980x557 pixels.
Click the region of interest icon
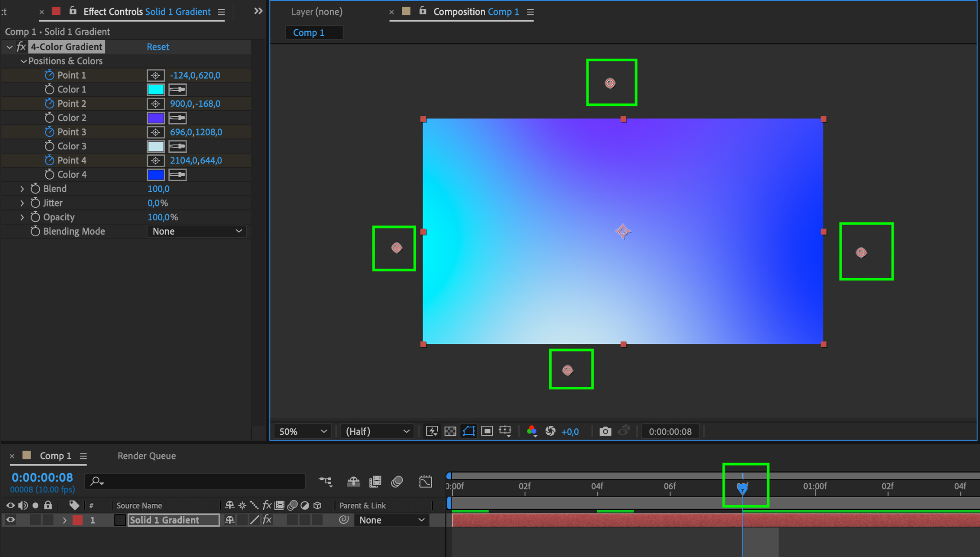pos(487,431)
